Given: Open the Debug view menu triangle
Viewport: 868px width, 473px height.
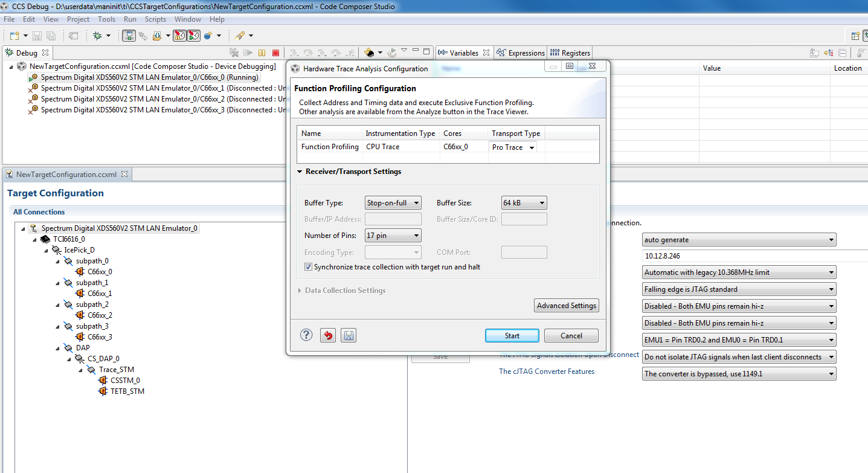Looking at the screenshot, I should (404, 51).
